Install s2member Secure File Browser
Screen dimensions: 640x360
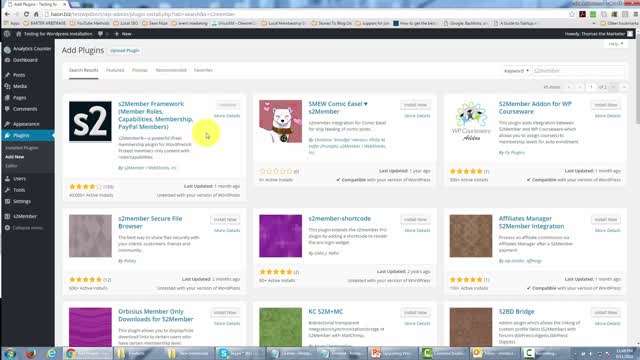coord(225,220)
